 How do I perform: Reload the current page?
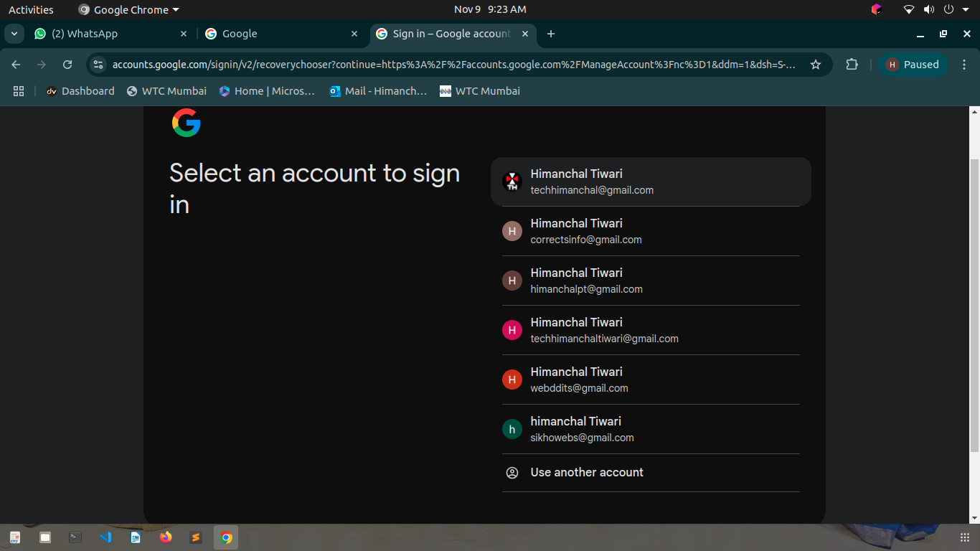coord(67,65)
